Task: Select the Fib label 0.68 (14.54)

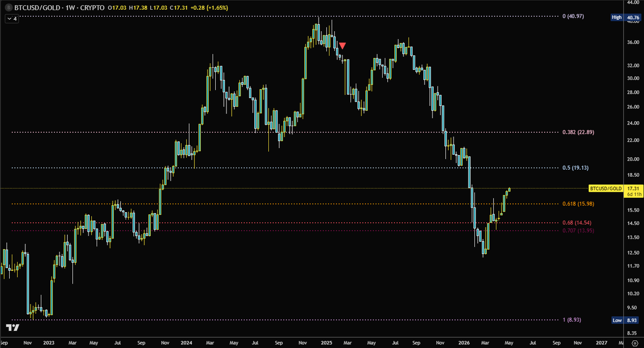Action: (578, 222)
